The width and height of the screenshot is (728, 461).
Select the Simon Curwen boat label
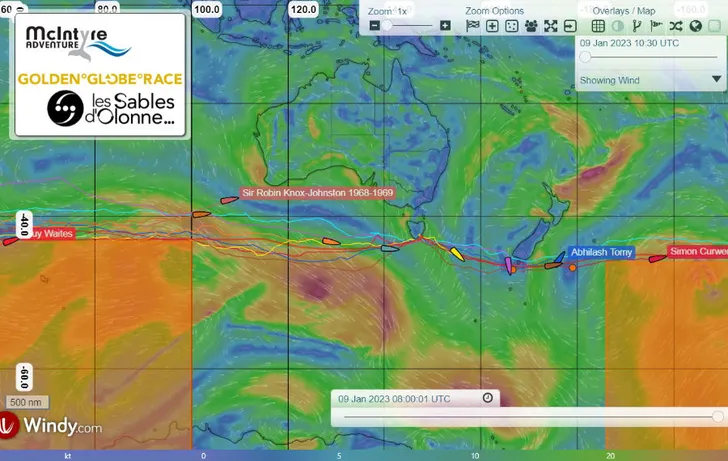[x=697, y=252]
